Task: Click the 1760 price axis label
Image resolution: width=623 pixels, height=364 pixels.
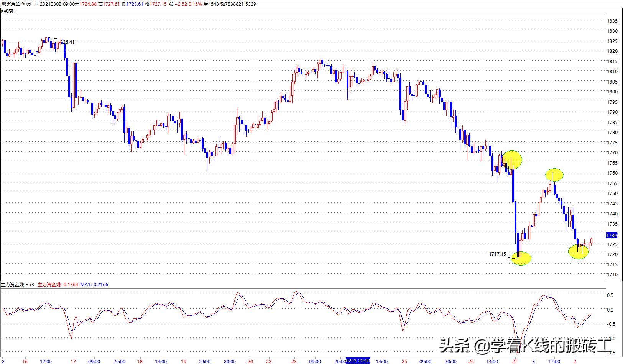Action: [612, 173]
